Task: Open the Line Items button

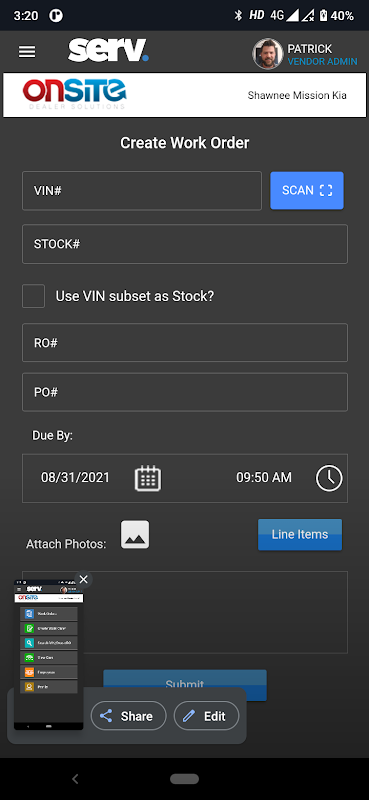Action: [300, 534]
